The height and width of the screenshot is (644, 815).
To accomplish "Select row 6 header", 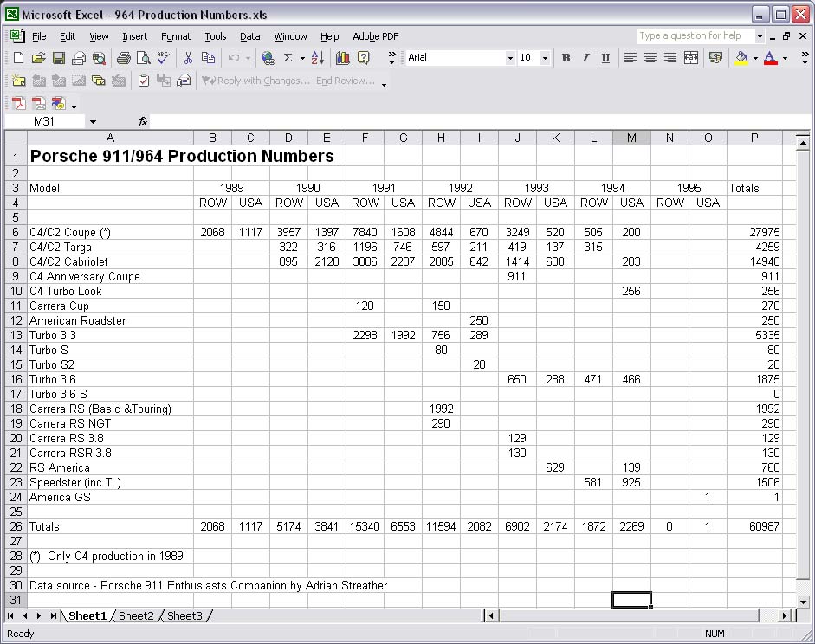I will (x=16, y=232).
